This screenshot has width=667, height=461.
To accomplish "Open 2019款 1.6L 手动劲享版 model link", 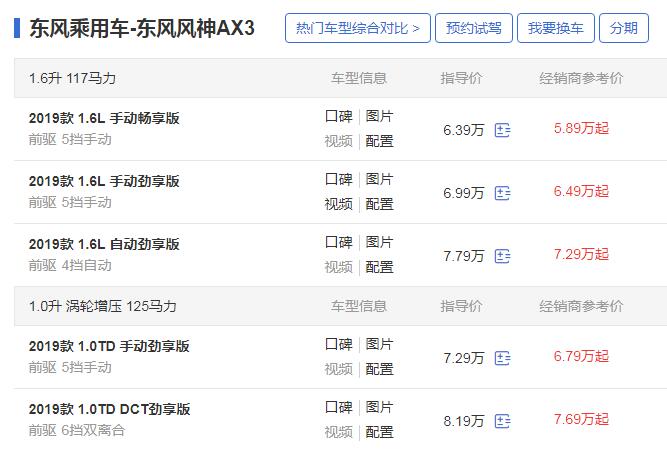I will (104, 181).
